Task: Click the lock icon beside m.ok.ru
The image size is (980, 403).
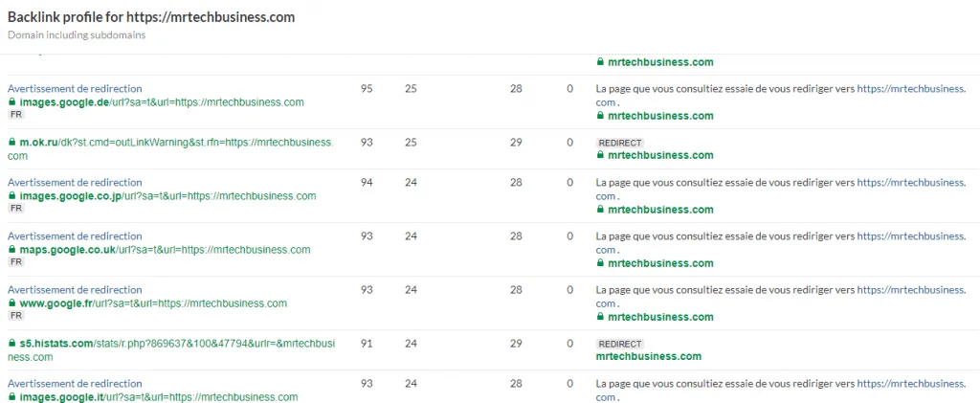Action: pos(11,143)
